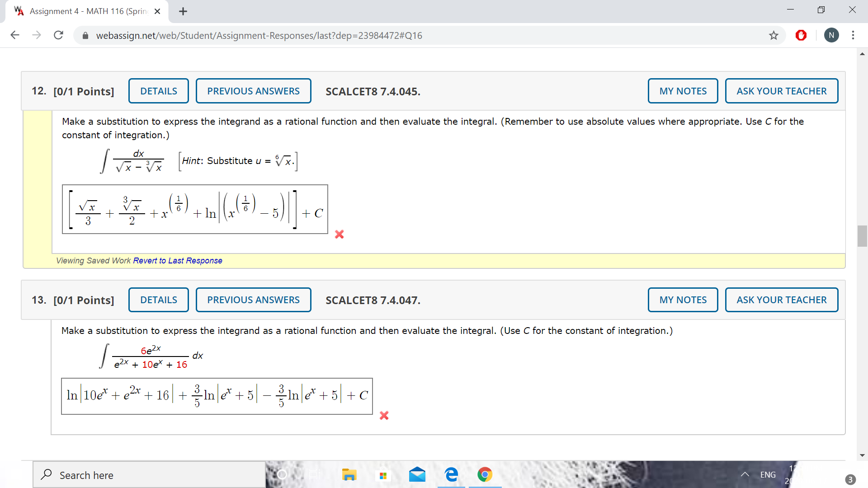Click Revert to Last Response link
The image size is (868, 488).
(177, 261)
